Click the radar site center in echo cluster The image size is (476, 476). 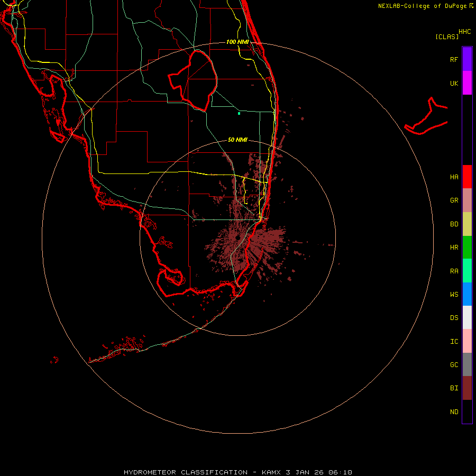(237, 236)
